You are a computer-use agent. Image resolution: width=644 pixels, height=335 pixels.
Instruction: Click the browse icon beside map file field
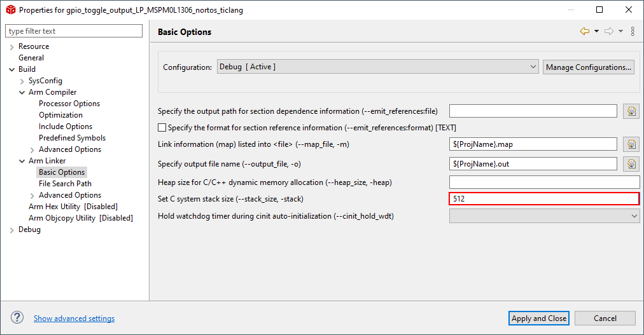click(x=631, y=144)
